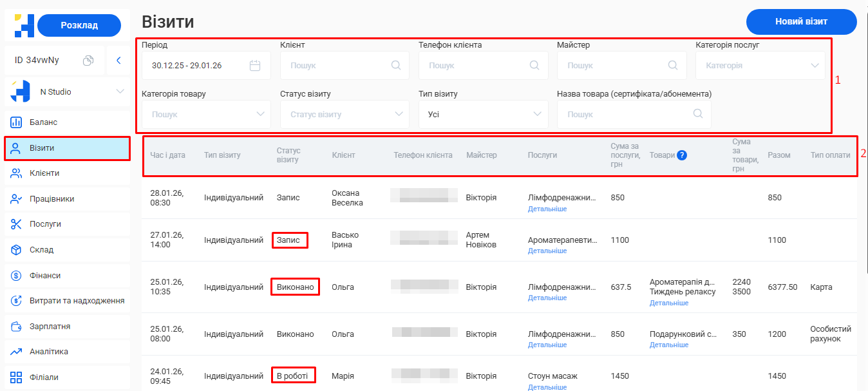Click the search icon in the Майстер field
Viewport: 868px width, 391px height.
pos(673,65)
